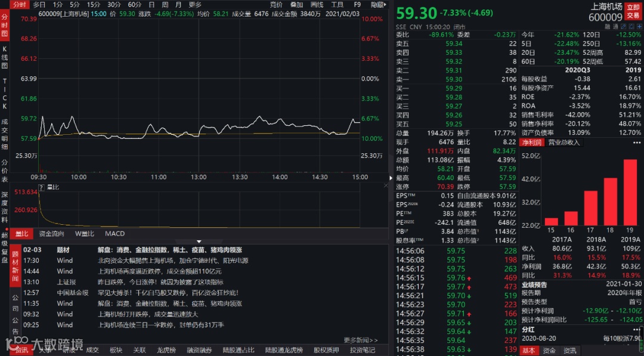
Task: Open news 上海机场再度逼近跌停
Action: 159,271
